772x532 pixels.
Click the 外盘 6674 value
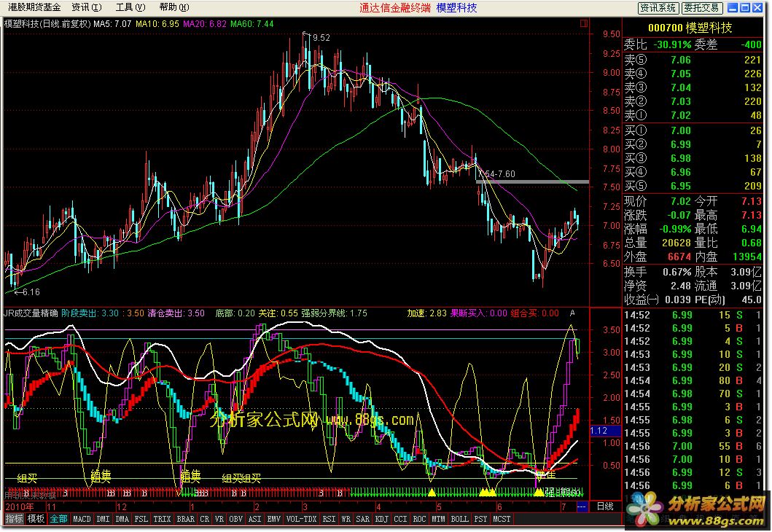679,257
